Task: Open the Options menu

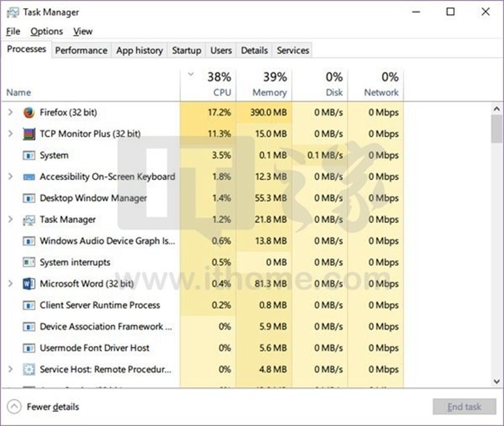Action: (x=46, y=31)
